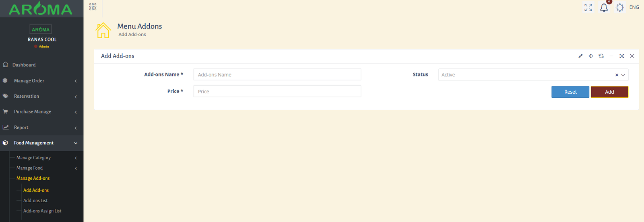Viewport: 644px width, 222px height.
Task: Open the apps grid menu icon
Action: click(x=93, y=7)
